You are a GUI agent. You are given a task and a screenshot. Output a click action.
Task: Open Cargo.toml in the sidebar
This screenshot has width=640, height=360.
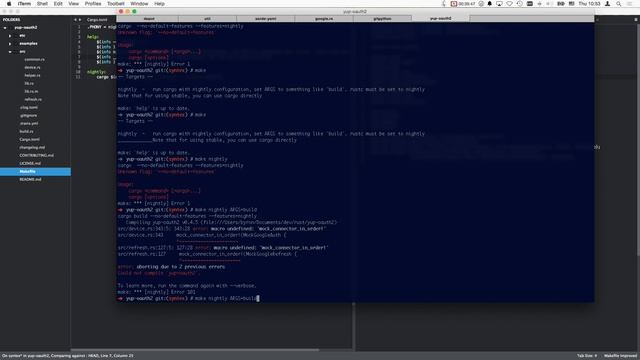pos(29,139)
